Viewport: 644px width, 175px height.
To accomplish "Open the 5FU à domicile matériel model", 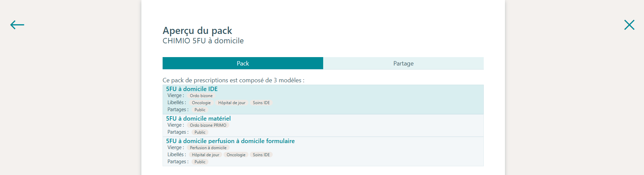I will (198, 119).
